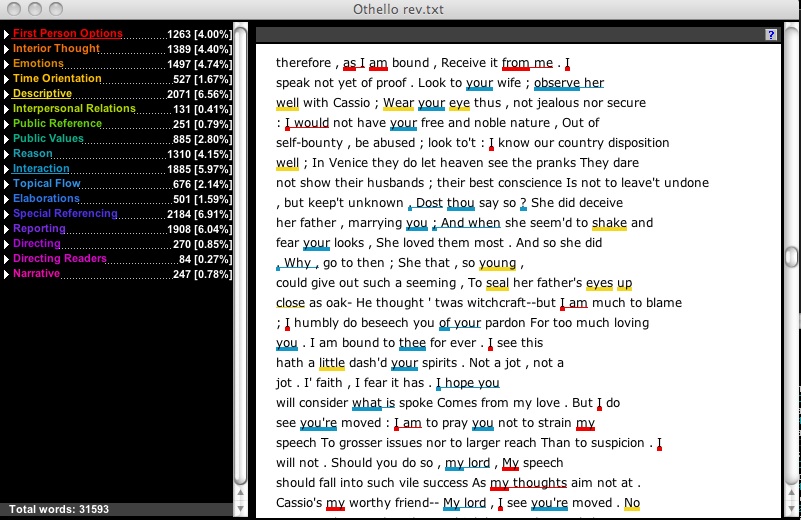Click the Interpersonal Relations category name
801x520 pixels.
[x=74, y=109]
